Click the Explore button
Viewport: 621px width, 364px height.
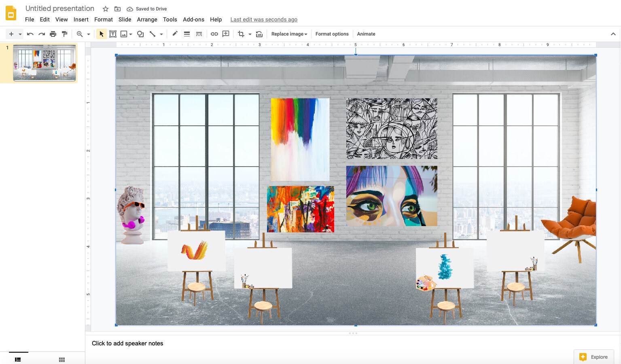click(x=594, y=357)
